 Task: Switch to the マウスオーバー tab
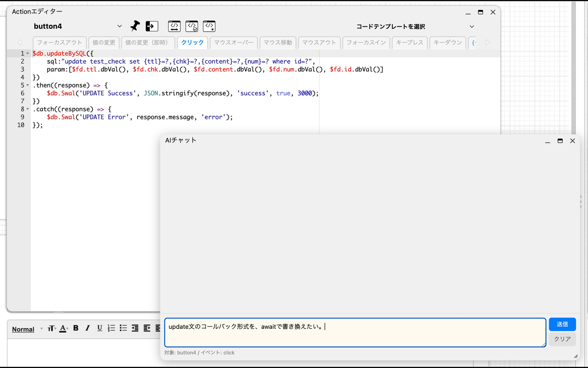tap(234, 43)
